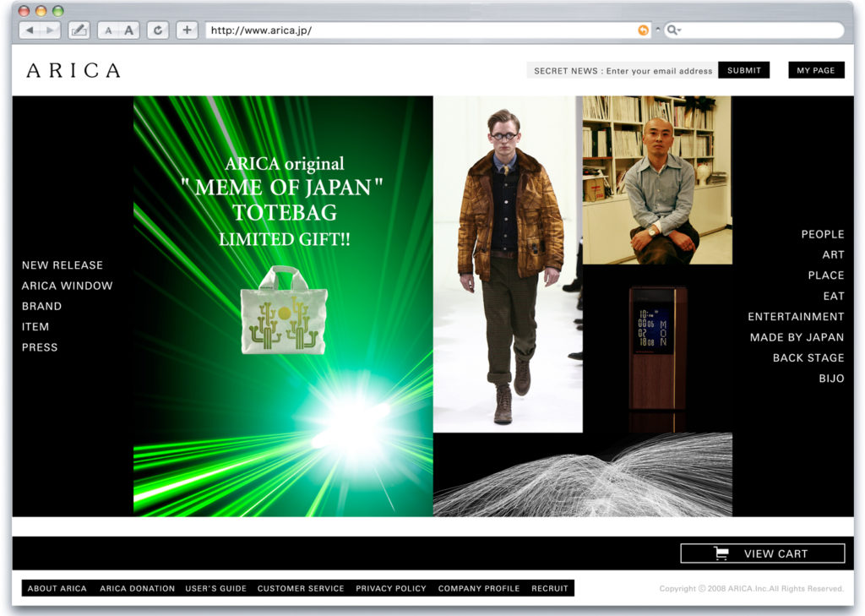Click the green zoom window button
The image size is (865, 616).
pos(57,10)
